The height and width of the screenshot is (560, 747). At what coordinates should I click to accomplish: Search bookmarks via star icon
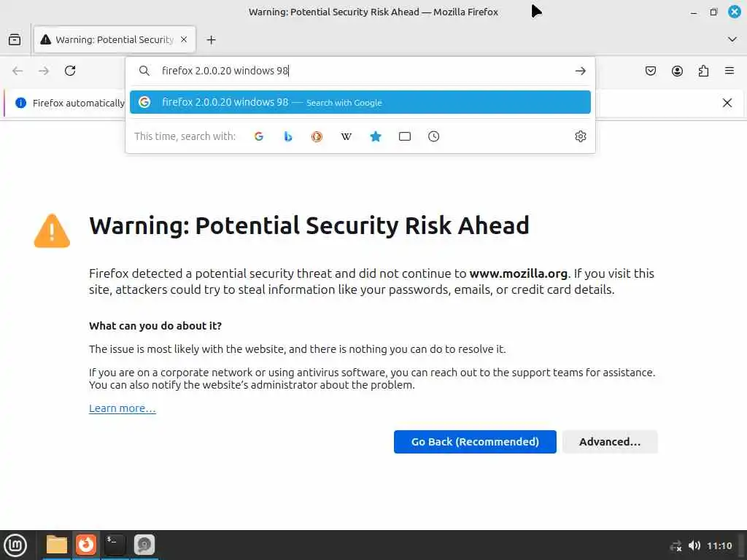point(376,136)
